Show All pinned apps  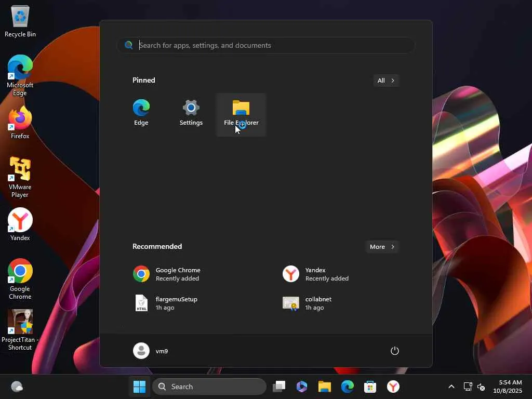[x=386, y=81]
